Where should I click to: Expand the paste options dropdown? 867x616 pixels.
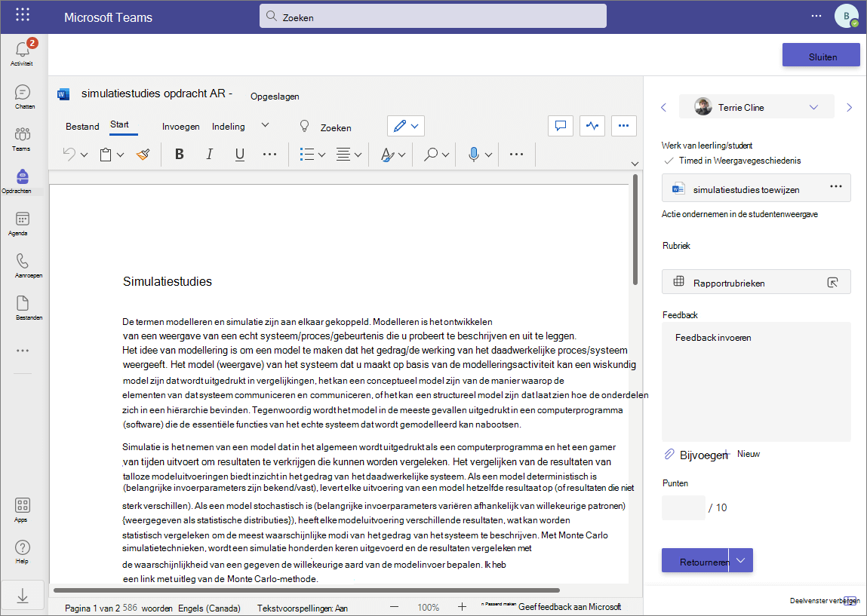tap(121, 155)
